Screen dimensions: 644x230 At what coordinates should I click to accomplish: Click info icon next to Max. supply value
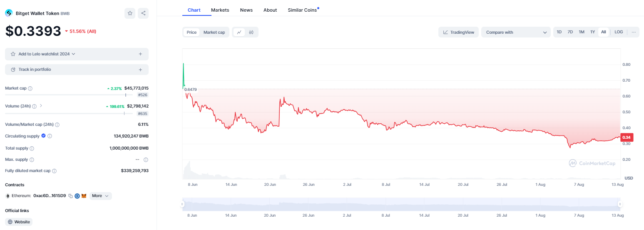pos(146,160)
